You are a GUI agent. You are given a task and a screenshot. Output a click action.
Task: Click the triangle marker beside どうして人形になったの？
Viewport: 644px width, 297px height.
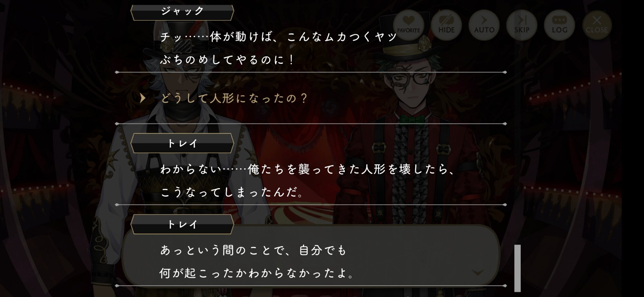point(143,98)
